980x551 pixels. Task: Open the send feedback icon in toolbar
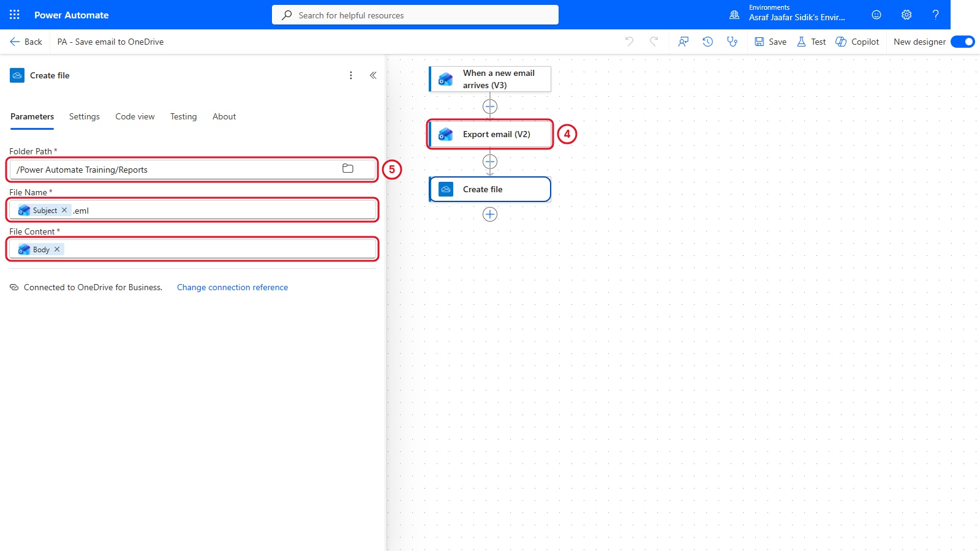[684, 42]
